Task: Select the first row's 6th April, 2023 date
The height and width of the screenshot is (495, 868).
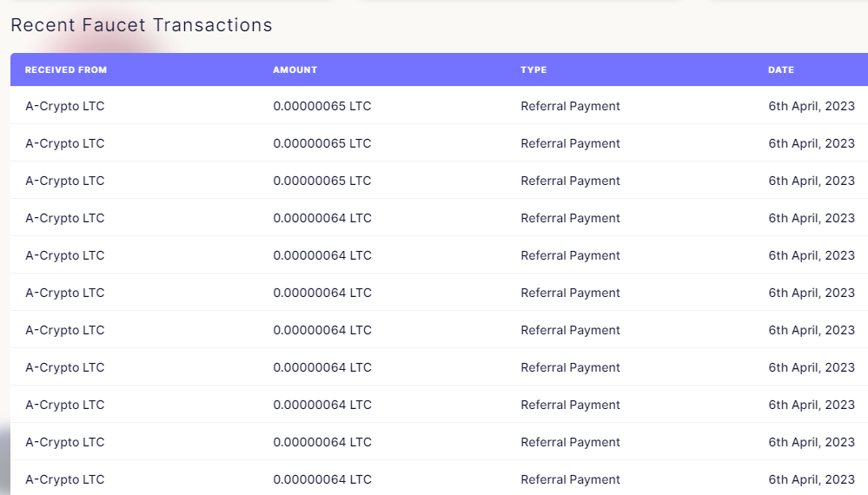Action: point(812,106)
